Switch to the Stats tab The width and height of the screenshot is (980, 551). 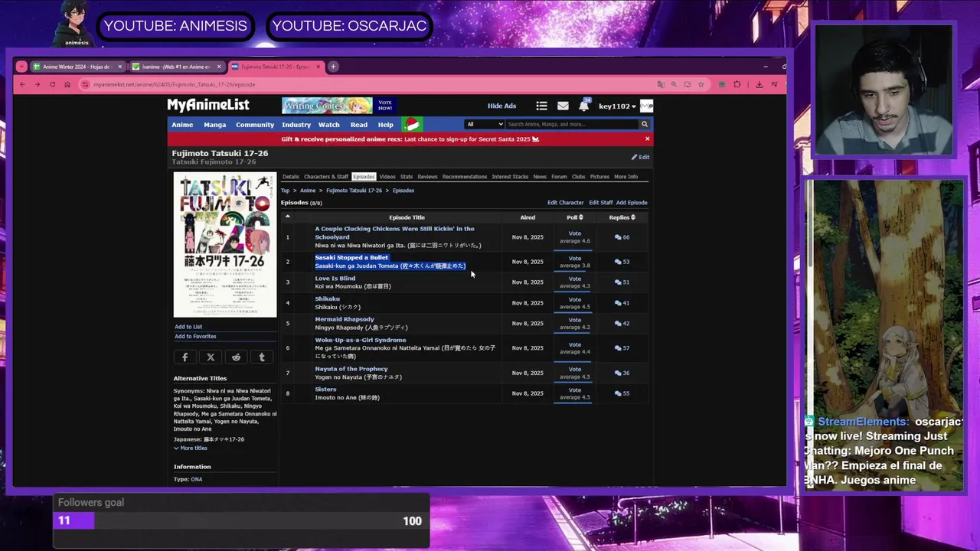(x=407, y=177)
